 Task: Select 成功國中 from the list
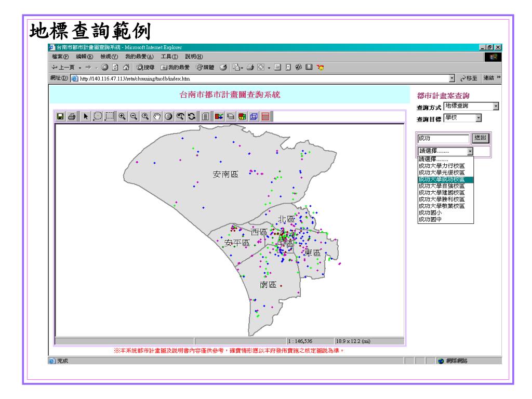coord(445,220)
